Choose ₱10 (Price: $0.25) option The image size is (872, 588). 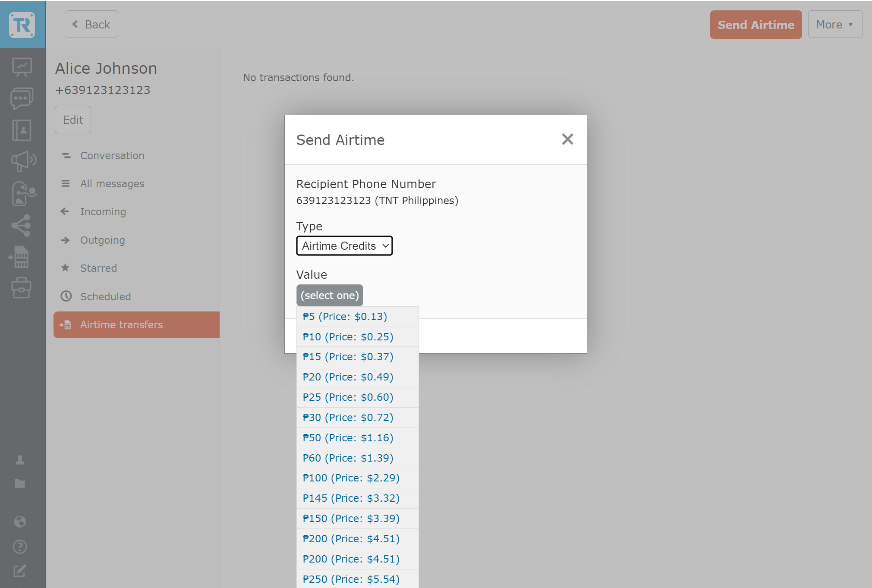pyautogui.click(x=357, y=337)
